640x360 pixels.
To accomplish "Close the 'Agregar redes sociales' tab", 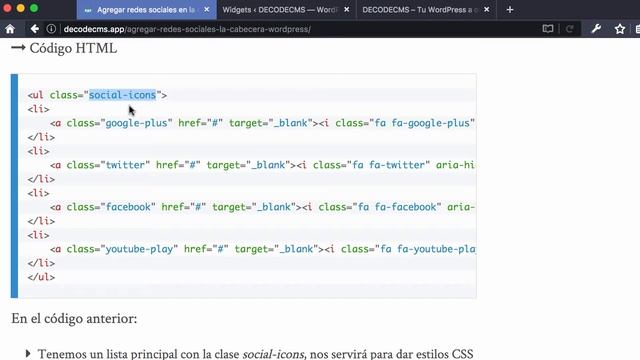I will click(x=207, y=9).
